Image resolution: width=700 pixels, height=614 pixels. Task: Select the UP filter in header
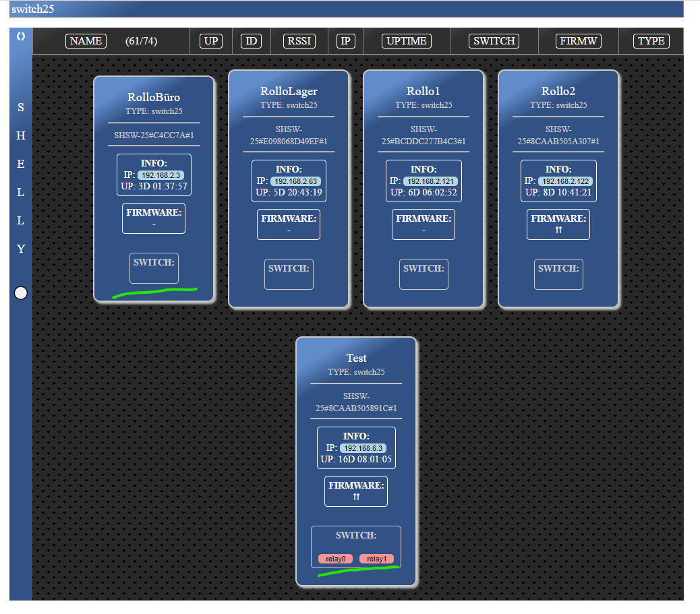tap(211, 41)
